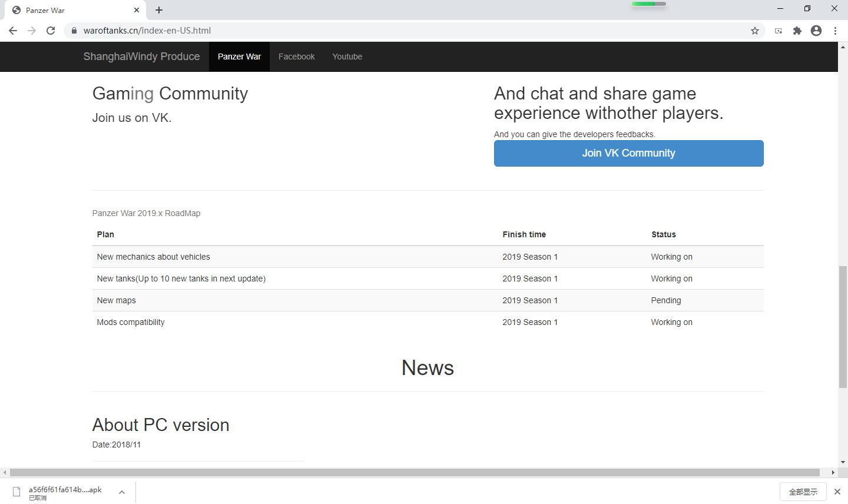Click 'Working on' in Mods compatibility row
Screen dimensions: 848x504
point(672,322)
